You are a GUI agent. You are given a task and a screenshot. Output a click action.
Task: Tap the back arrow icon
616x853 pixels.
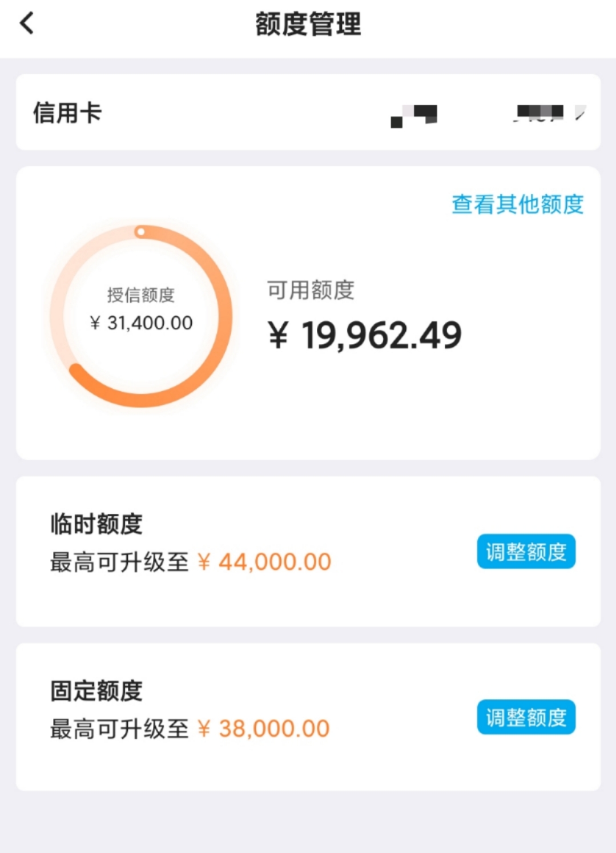click(x=27, y=23)
